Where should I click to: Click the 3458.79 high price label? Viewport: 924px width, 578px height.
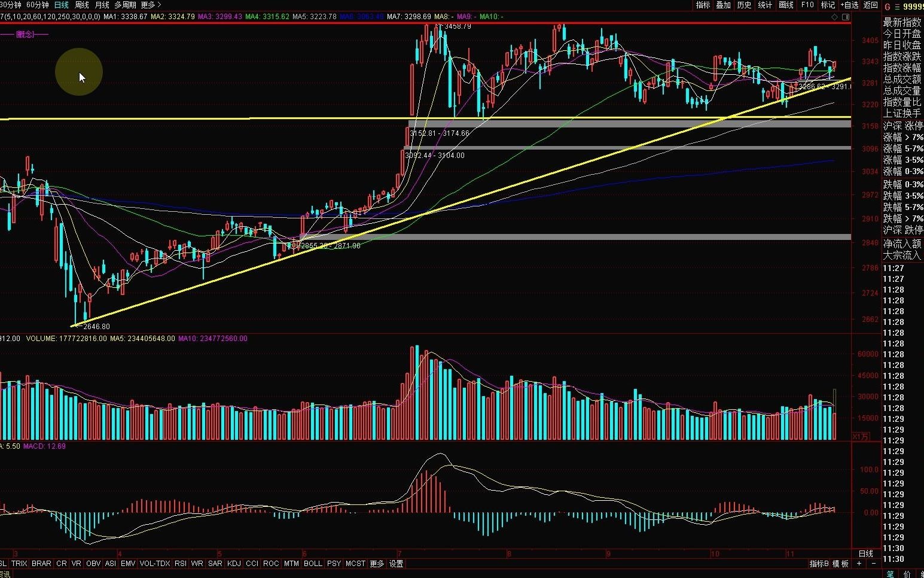458,26
